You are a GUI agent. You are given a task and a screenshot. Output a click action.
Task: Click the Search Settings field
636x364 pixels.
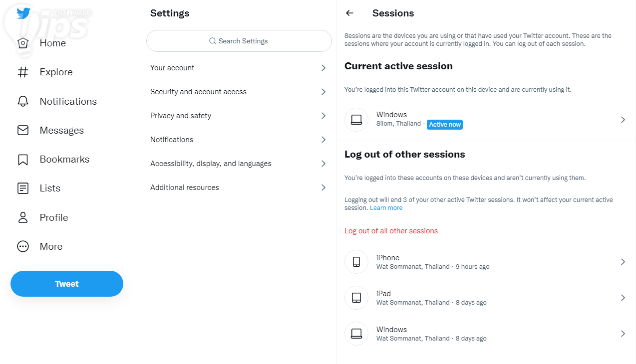click(239, 41)
